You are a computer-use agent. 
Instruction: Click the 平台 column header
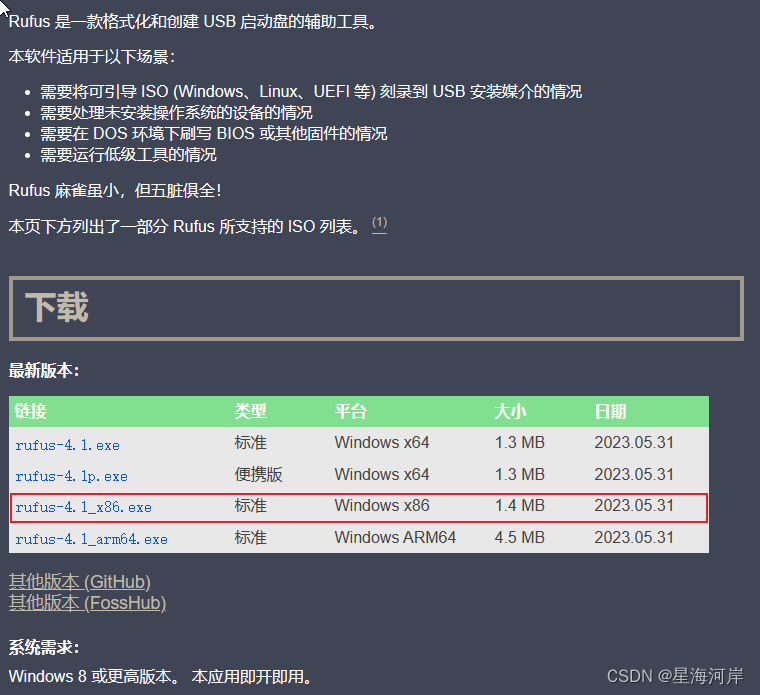click(350, 411)
